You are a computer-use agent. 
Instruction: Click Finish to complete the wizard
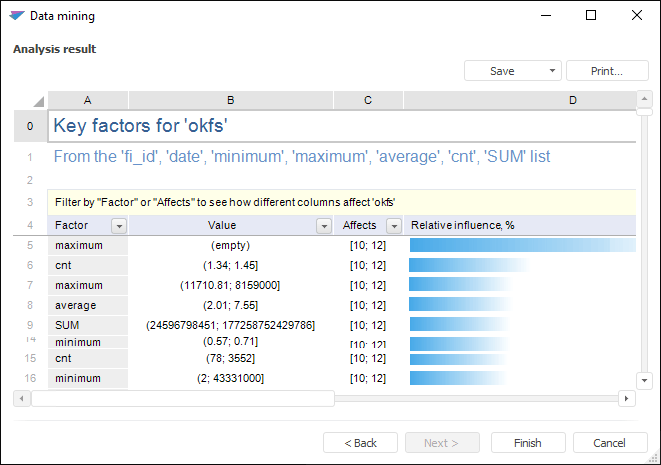click(x=527, y=443)
